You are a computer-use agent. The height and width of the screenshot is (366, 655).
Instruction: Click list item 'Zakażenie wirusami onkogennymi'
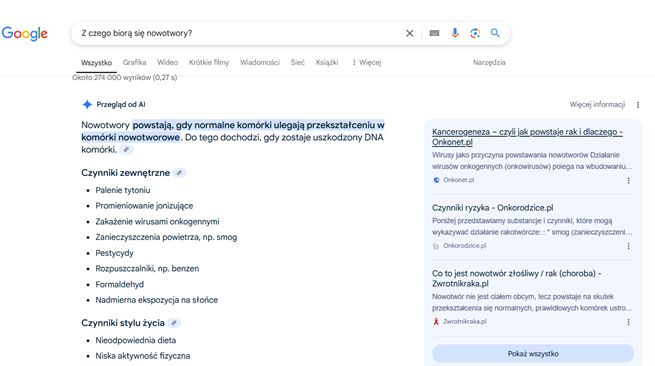tap(157, 221)
